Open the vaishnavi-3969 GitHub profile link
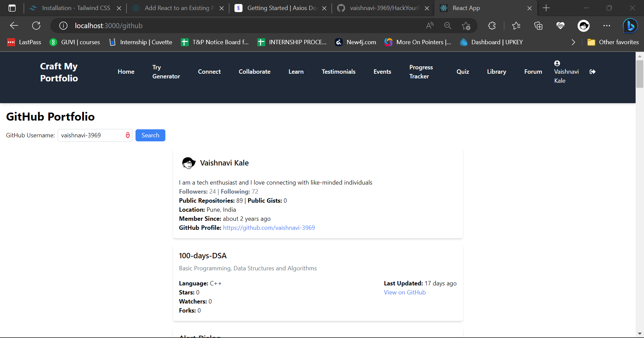Image resolution: width=644 pixels, height=338 pixels. tap(269, 227)
